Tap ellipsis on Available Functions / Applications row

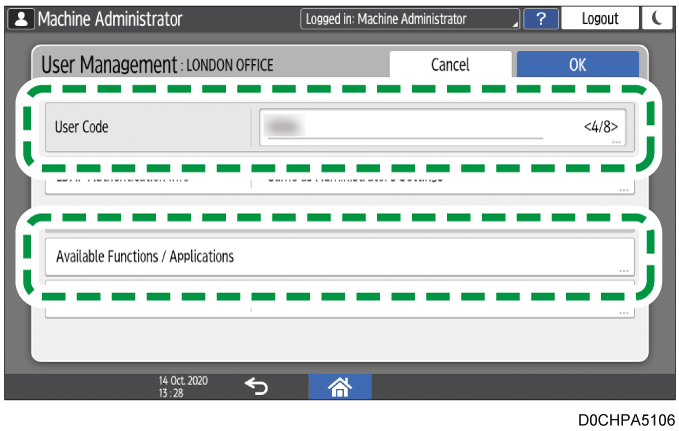pyautogui.click(x=624, y=270)
